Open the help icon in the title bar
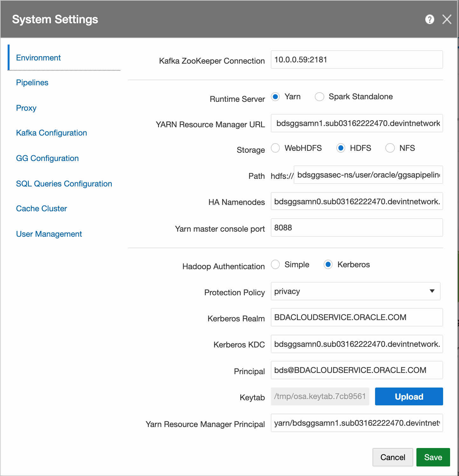The width and height of the screenshot is (459, 476). 429,19
